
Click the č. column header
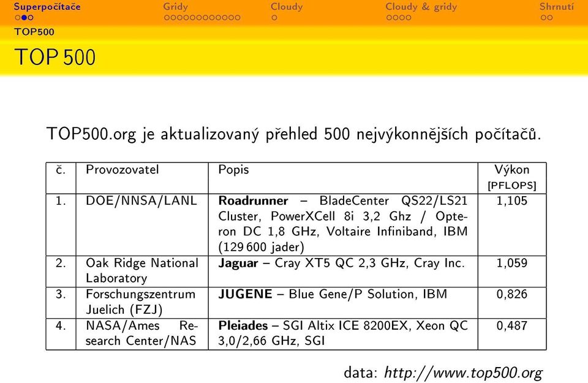[61, 170]
